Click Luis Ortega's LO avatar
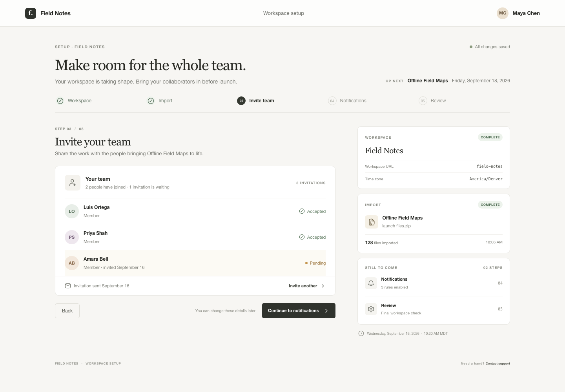 [72, 211]
